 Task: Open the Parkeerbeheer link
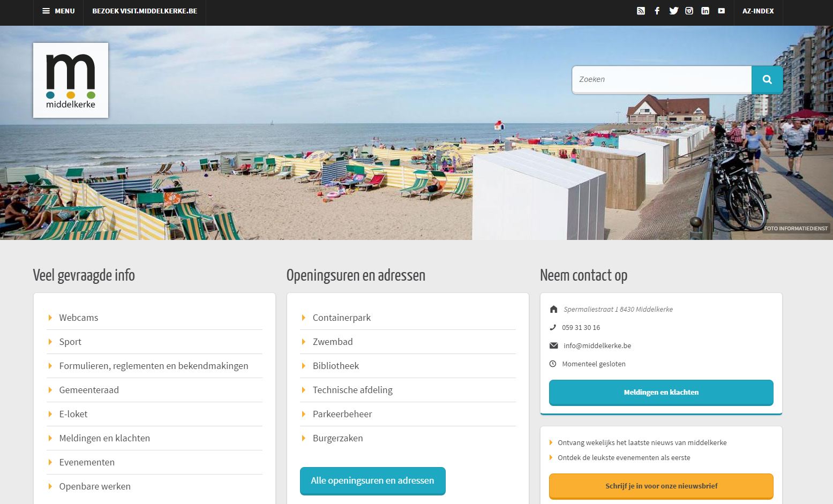pyautogui.click(x=342, y=414)
